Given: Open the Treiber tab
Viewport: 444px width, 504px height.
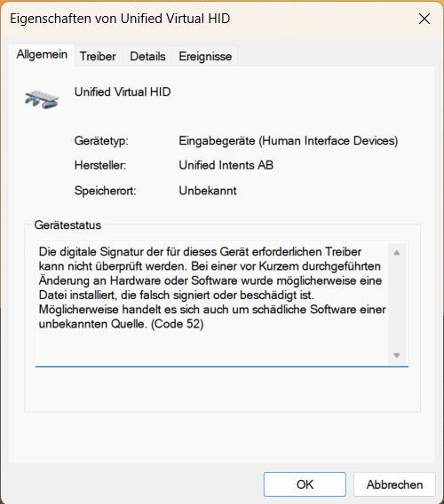Looking at the screenshot, I should (x=98, y=57).
